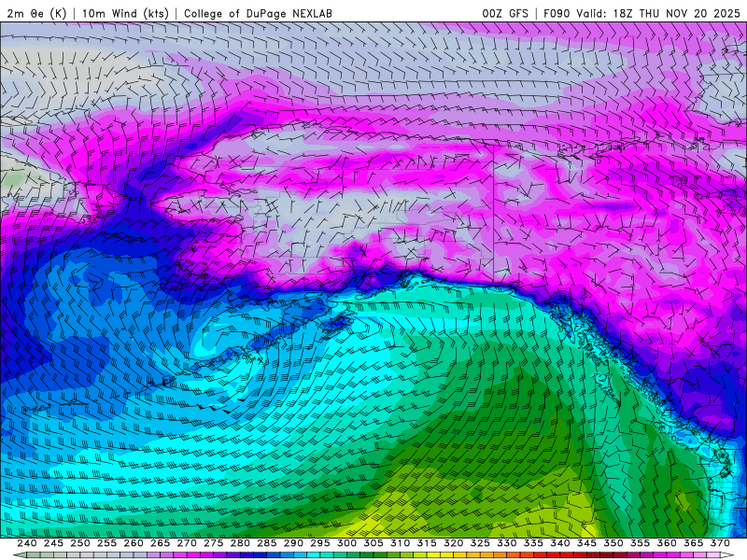Pick the 340 value on the scale
Viewport: 747px width, 560px height.
tap(560, 543)
